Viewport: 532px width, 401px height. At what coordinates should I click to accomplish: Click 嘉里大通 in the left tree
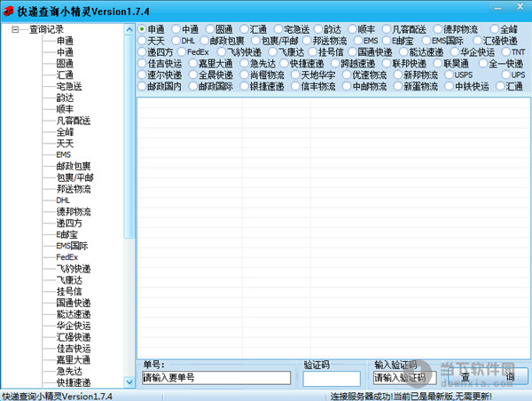[x=74, y=360]
